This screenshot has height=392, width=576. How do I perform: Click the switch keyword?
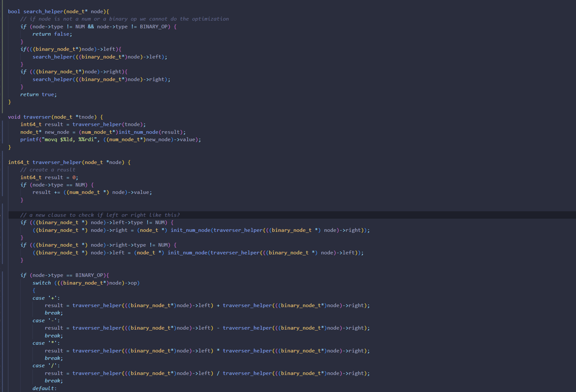41,283
